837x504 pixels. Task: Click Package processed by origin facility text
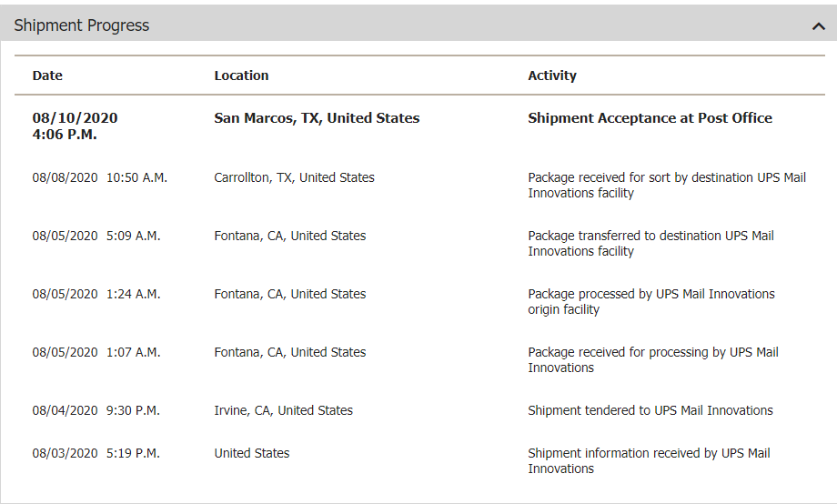[651, 301]
